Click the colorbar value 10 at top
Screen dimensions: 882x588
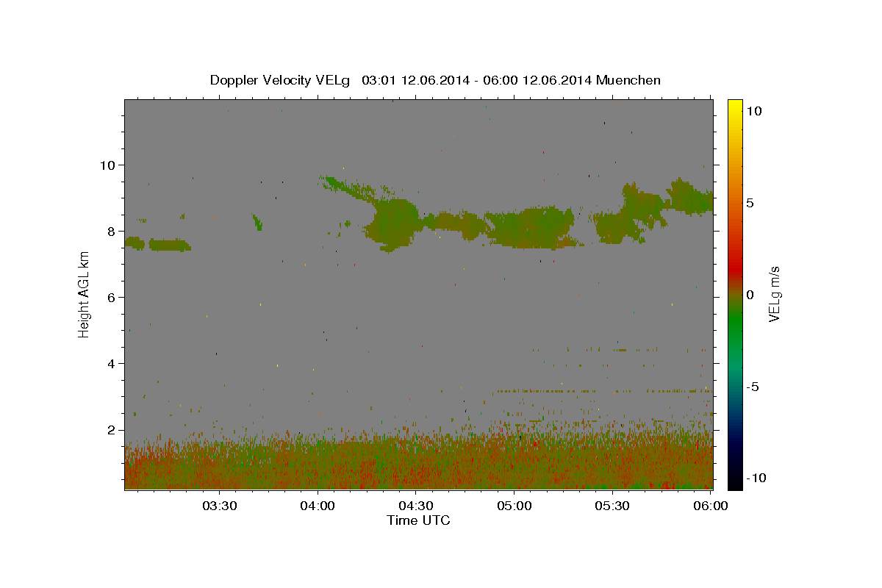[754, 110]
